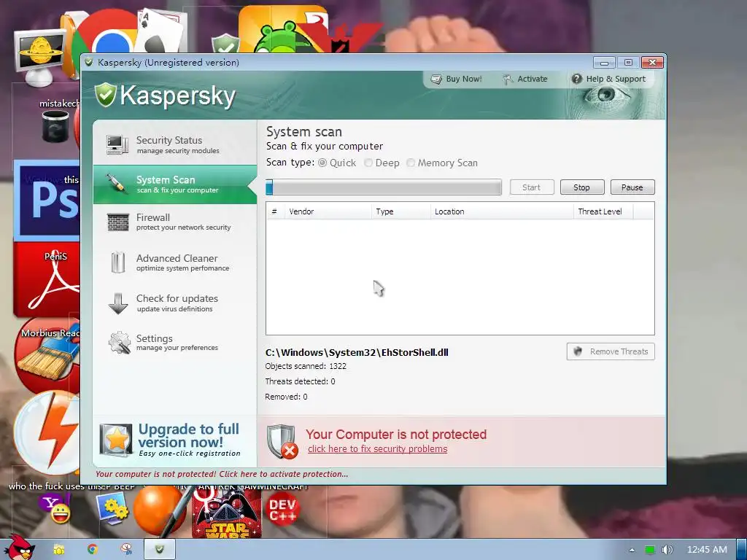The image size is (747, 560).
Task: Show hidden tray icons arrow
Action: point(632,550)
